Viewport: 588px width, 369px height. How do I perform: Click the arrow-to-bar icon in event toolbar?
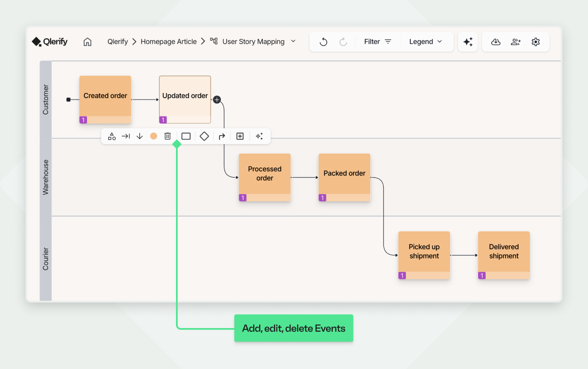pos(126,136)
